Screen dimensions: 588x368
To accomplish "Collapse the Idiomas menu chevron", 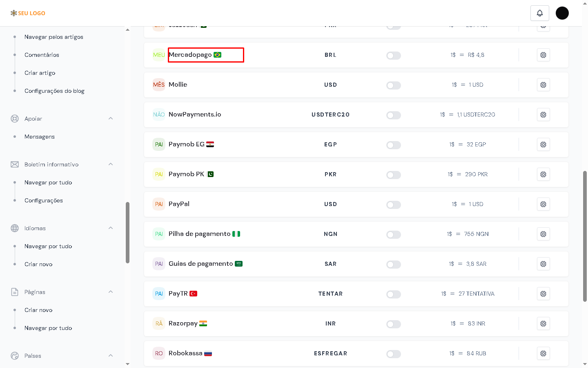I will (111, 228).
